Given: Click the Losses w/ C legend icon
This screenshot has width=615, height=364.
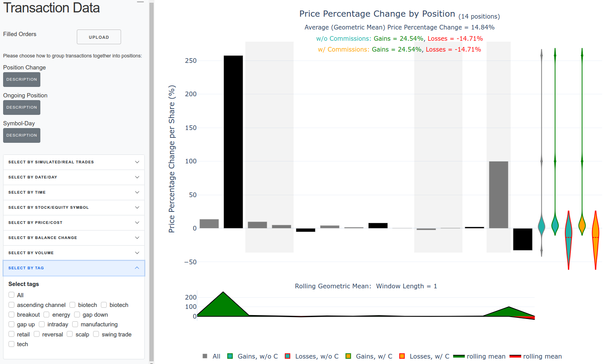Looking at the screenshot, I should click(x=402, y=356).
